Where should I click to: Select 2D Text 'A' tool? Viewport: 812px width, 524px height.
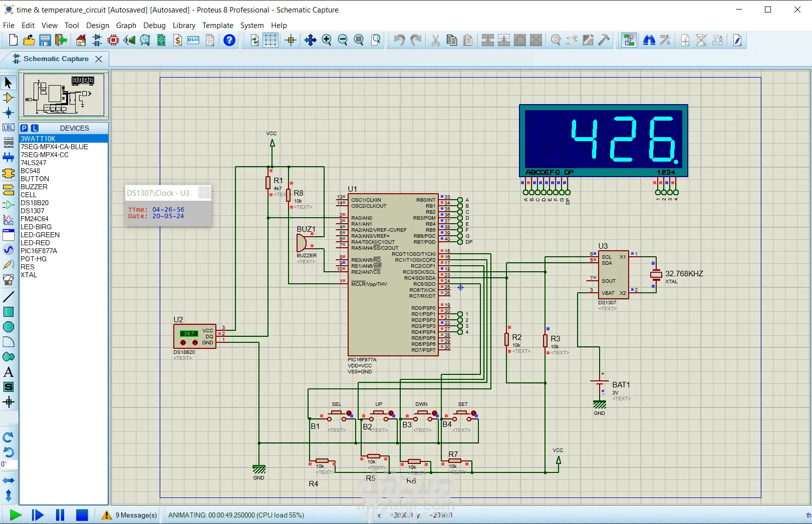coord(9,372)
